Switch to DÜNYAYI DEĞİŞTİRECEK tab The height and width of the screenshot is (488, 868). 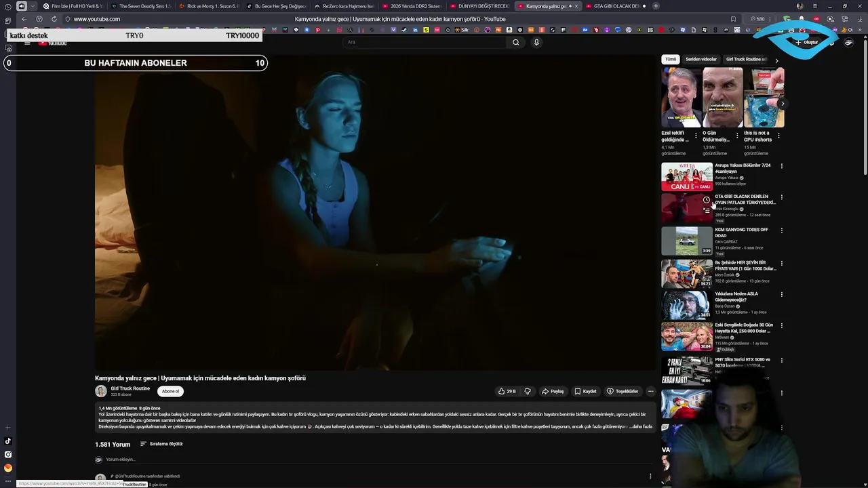coord(480,6)
